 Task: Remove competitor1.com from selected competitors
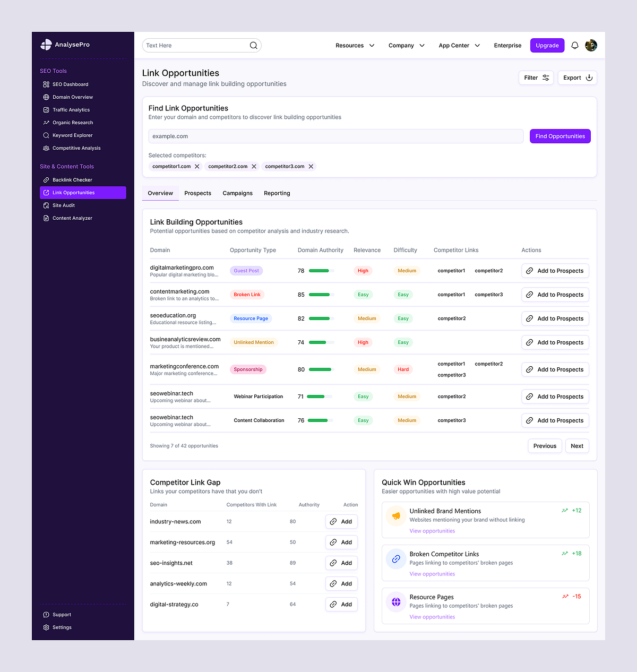click(x=197, y=167)
